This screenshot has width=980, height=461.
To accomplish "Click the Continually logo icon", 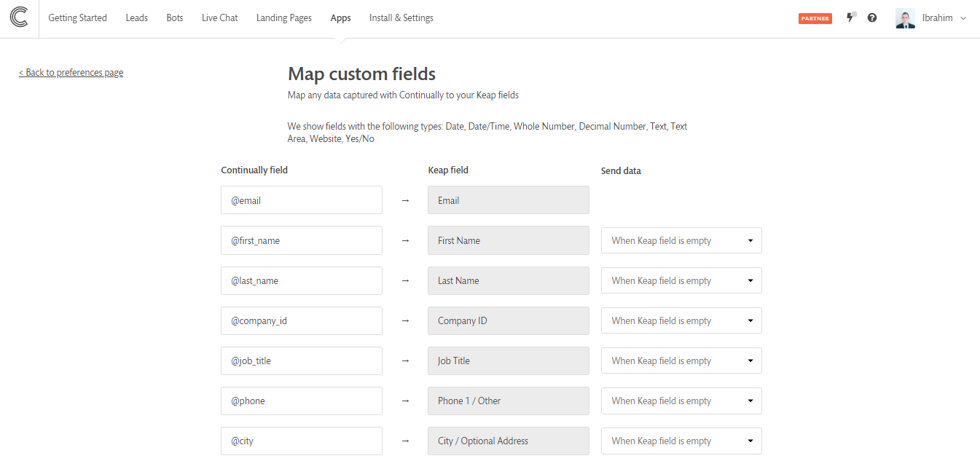I will coord(19,17).
